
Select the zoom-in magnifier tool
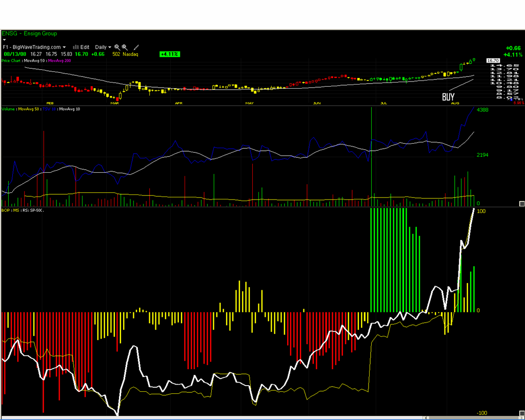117,47
